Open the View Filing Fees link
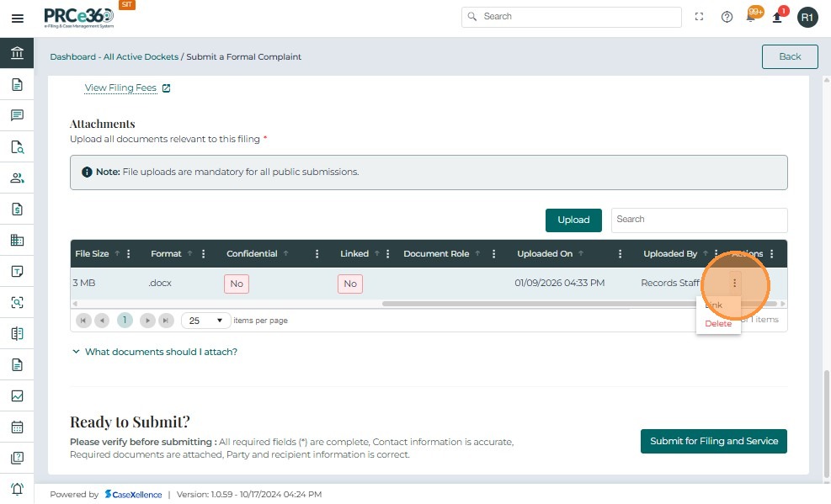The image size is (831, 504). pyautogui.click(x=121, y=88)
